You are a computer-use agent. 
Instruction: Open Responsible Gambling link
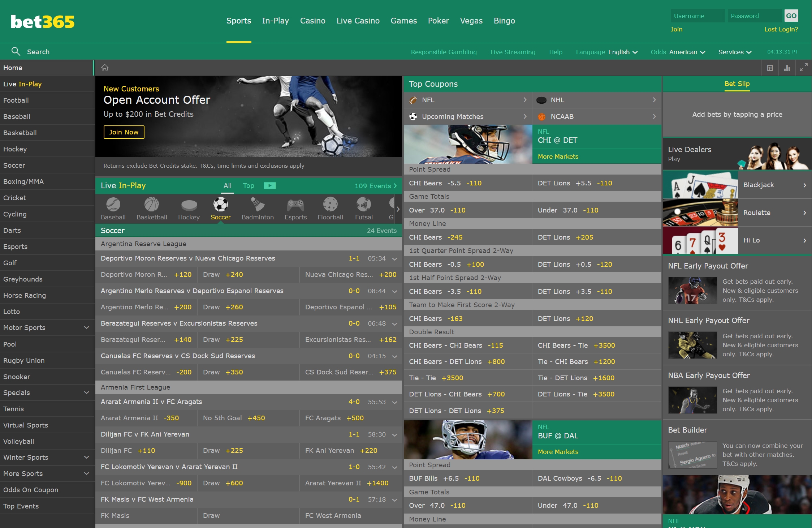tap(444, 52)
